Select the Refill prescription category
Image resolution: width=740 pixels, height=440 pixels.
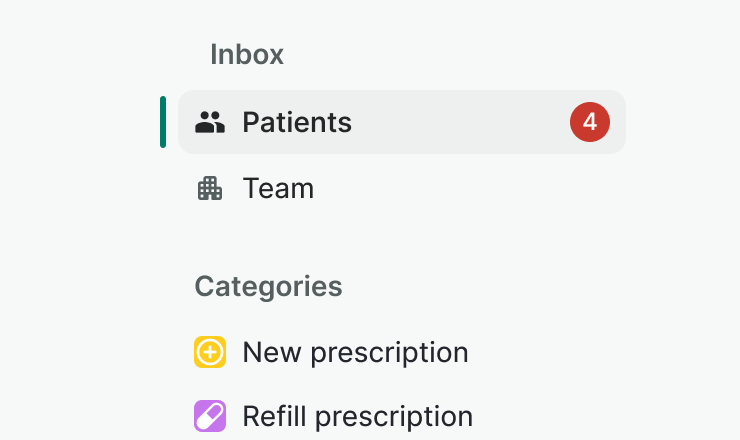[357, 416]
